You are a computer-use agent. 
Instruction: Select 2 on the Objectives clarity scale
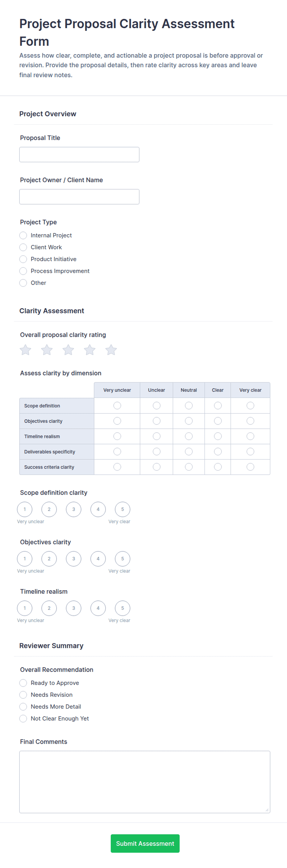[49, 559]
